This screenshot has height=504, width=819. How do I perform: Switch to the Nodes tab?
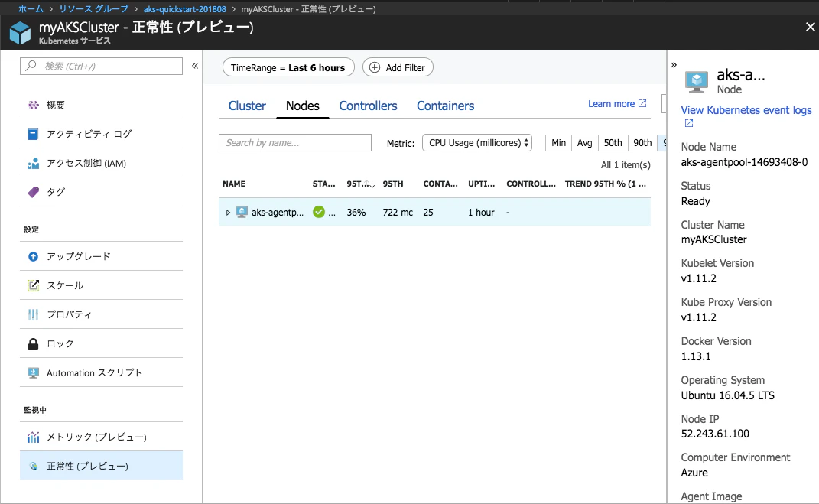click(302, 106)
